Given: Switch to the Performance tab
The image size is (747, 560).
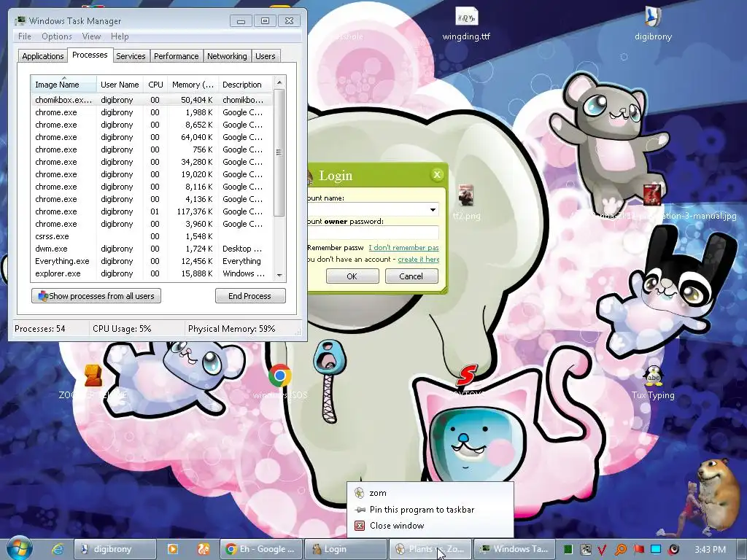Looking at the screenshot, I should click(x=177, y=56).
